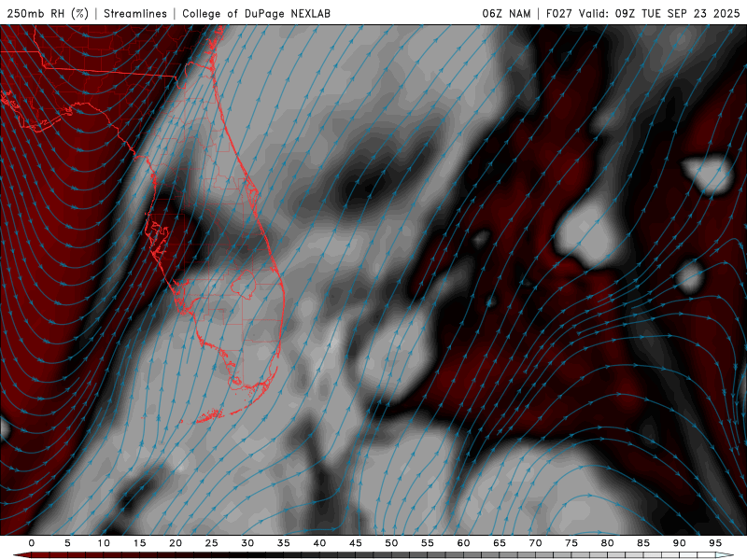747x560 pixels.
Task: Click "College of DuPage NEXLAB" header text
Action: click(x=256, y=13)
